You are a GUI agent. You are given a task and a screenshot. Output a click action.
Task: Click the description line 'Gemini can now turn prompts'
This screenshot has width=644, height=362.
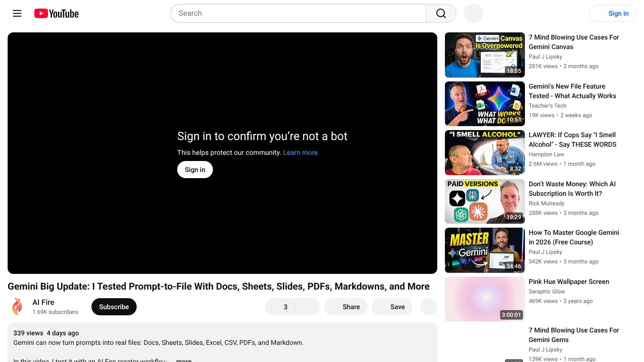click(x=158, y=342)
